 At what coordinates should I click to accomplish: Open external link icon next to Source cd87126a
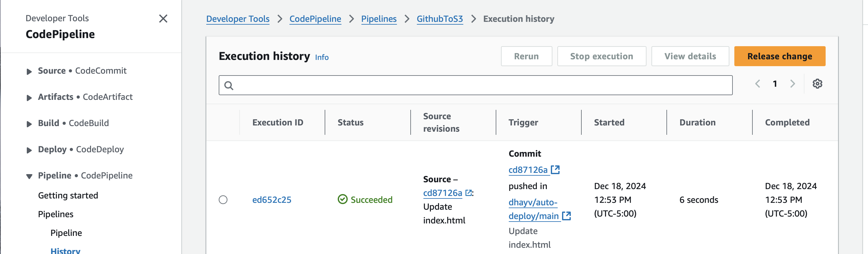(468, 193)
